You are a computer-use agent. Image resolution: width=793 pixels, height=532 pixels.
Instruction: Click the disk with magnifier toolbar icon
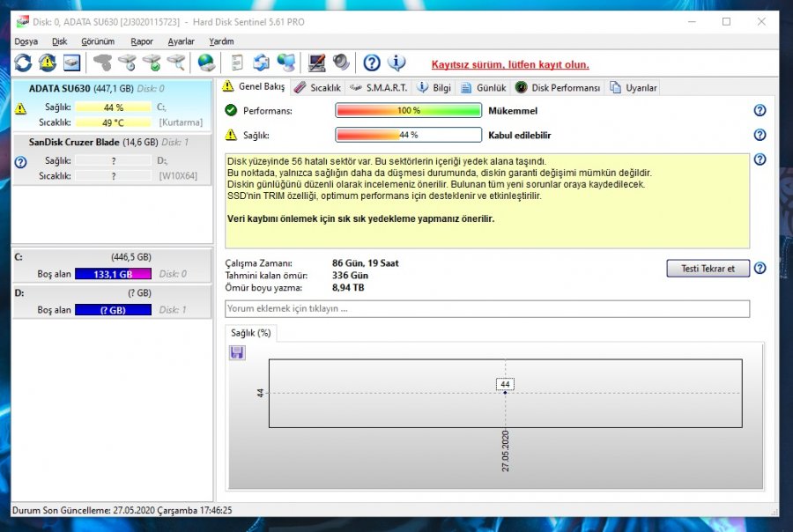176,63
